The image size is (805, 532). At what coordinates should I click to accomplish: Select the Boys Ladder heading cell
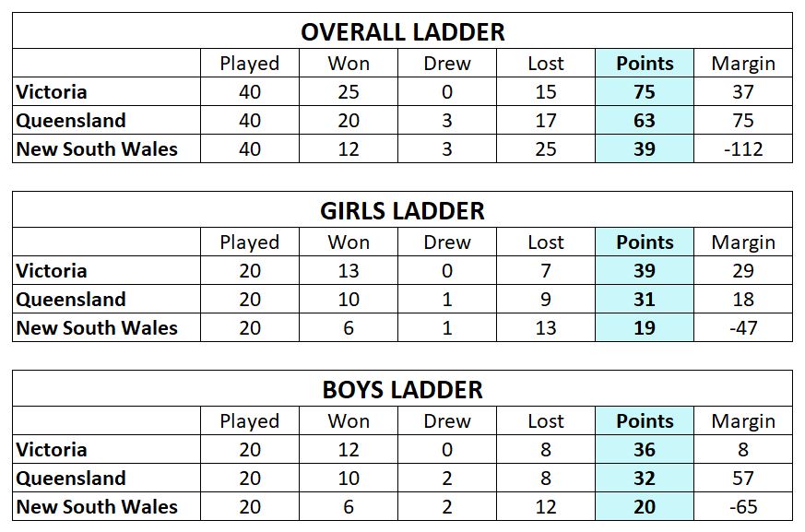coord(402,389)
